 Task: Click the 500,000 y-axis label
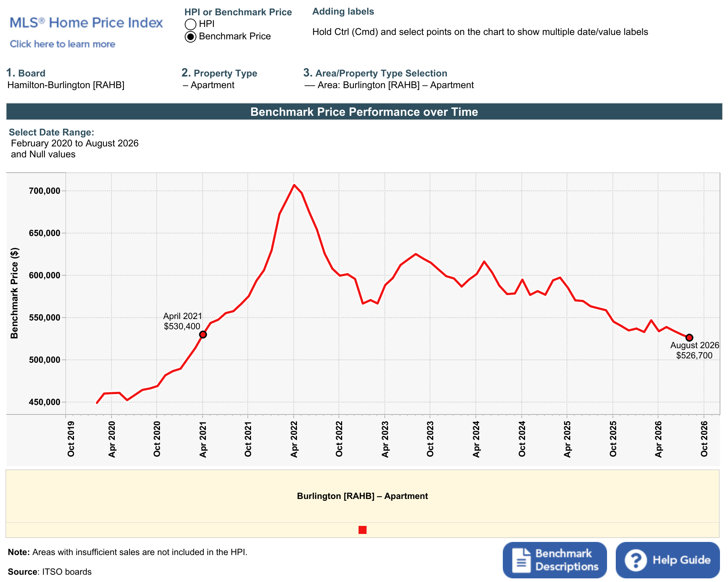coord(44,360)
